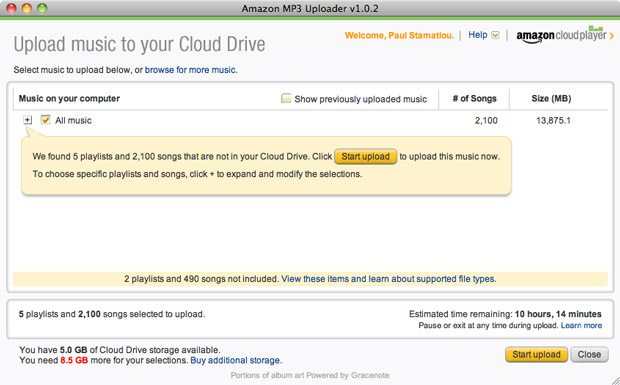This screenshot has height=385, width=620.
Task: Click the 5.0 GB available storage text
Action: point(73,350)
